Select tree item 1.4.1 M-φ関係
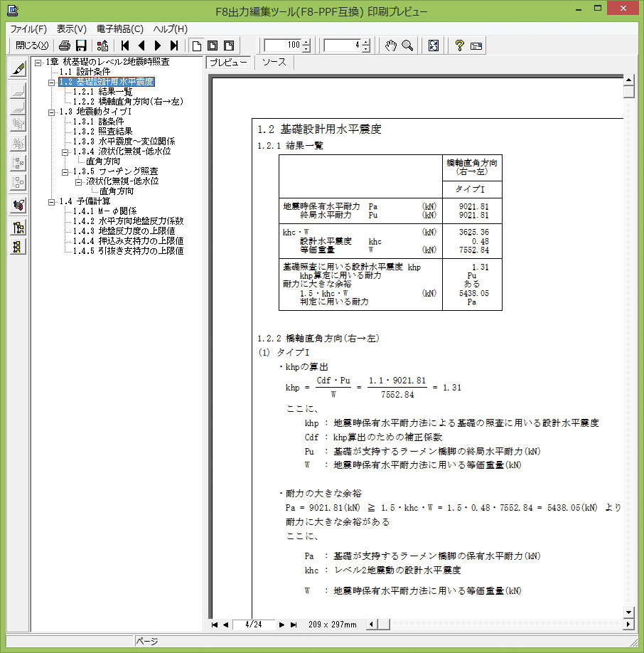This screenshot has width=644, height=653. 104,211
